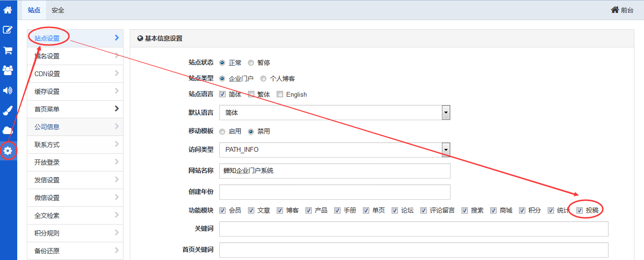The image size is (644, 260).
Task: Toggle 商城 module checkbox
Action: click(x=493, y=210)
